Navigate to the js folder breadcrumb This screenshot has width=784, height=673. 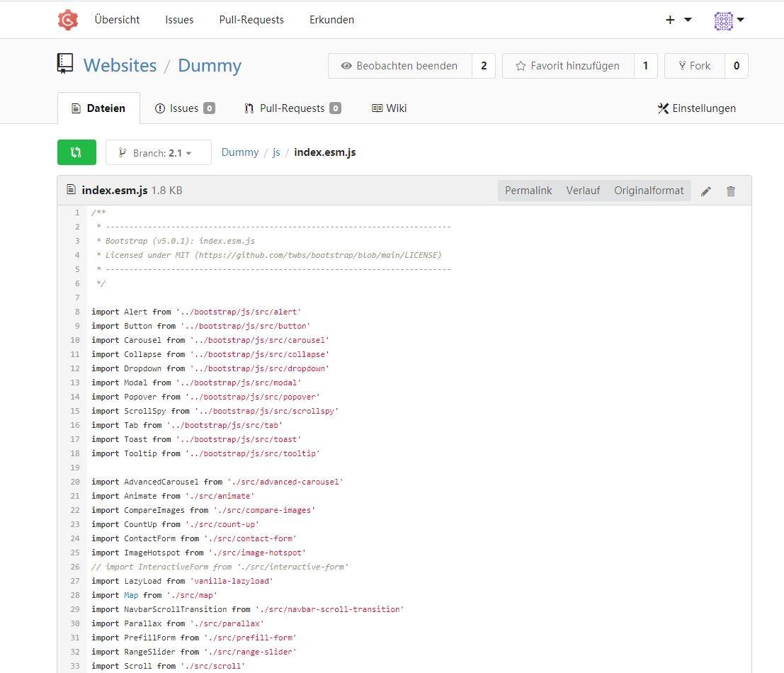276,152
